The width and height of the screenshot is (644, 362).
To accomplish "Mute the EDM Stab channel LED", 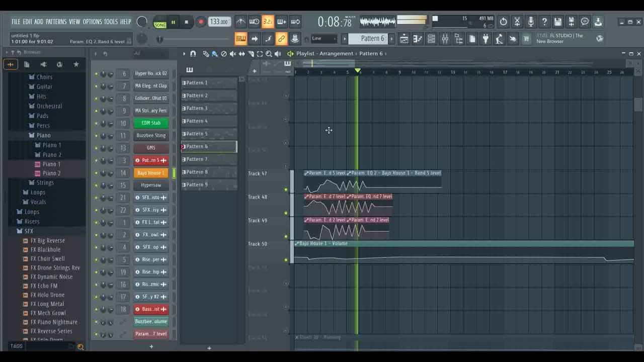I will click(x=96, y=123).
